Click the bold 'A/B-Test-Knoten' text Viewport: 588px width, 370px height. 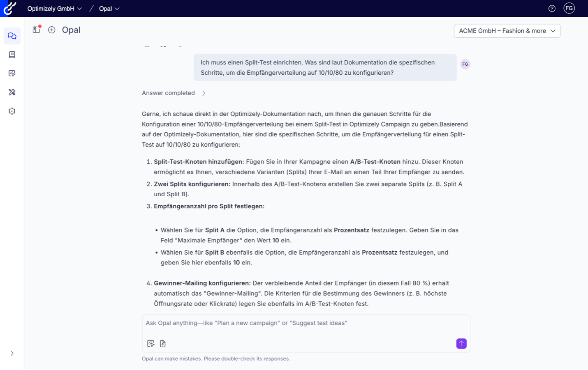pos(375,162)
